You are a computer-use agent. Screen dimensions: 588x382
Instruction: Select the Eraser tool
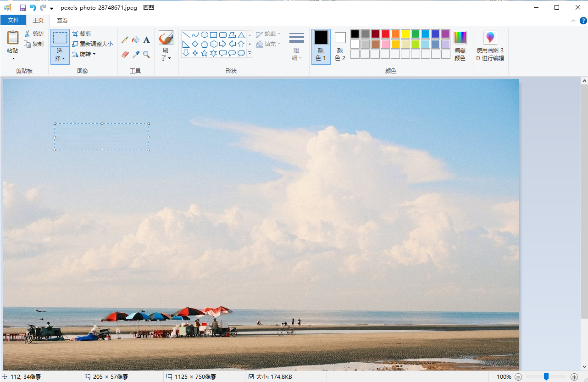click(125, 55)
